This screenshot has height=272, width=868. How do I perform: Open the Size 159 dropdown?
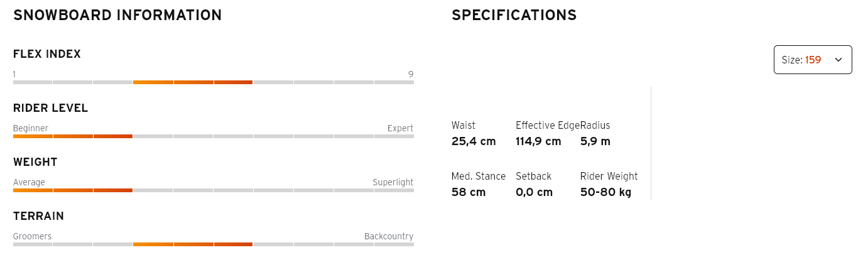tap(812, 60)
